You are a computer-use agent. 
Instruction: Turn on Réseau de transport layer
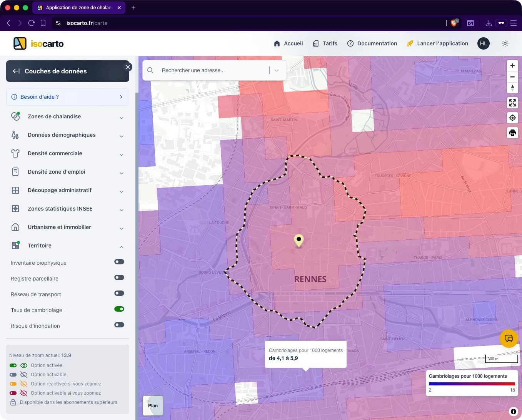[x=119, y=293]
